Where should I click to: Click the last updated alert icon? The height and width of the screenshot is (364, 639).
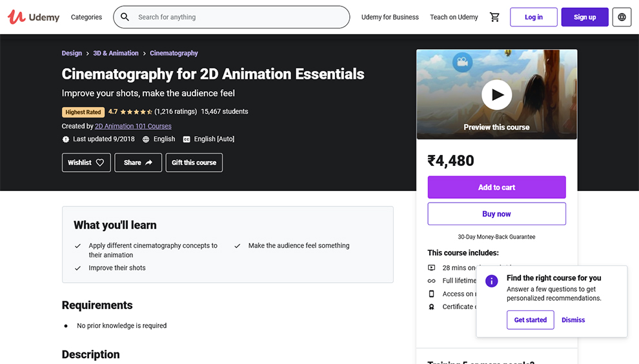[x=66, y=139]
